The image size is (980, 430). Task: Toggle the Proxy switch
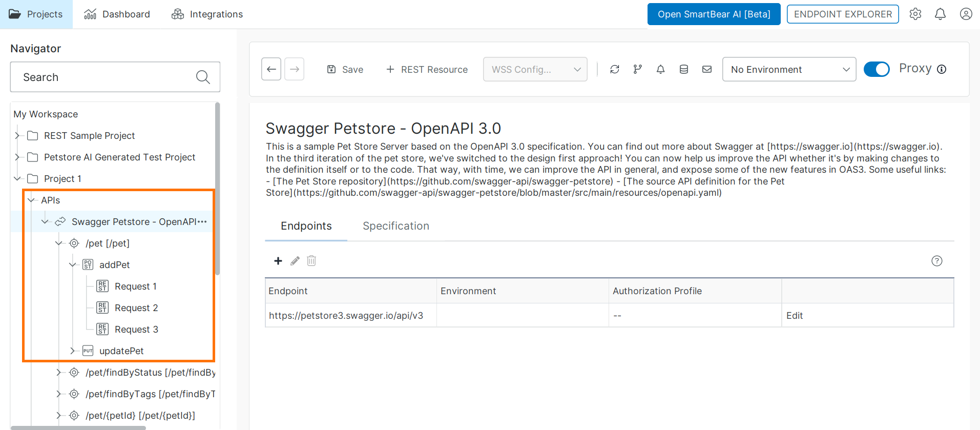coord(877,69)
